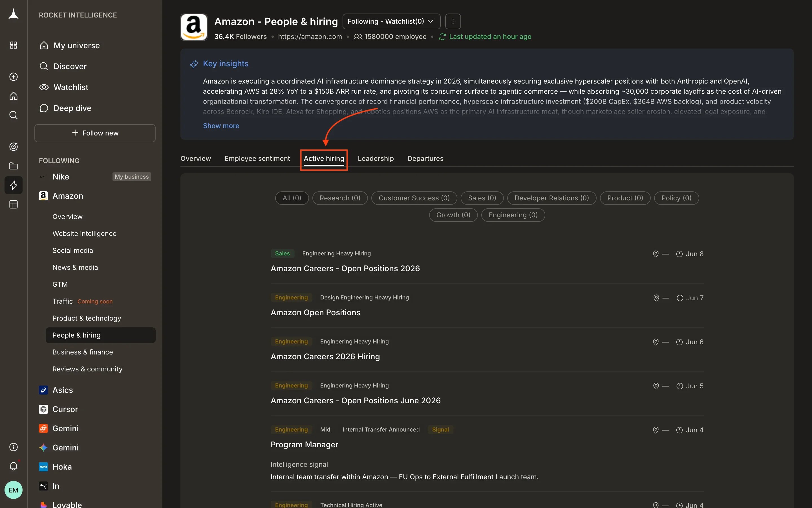Expand the Following - Watchlist(0) dropdown
Viewport: 812px width, 508px height.
coord(391,21)
